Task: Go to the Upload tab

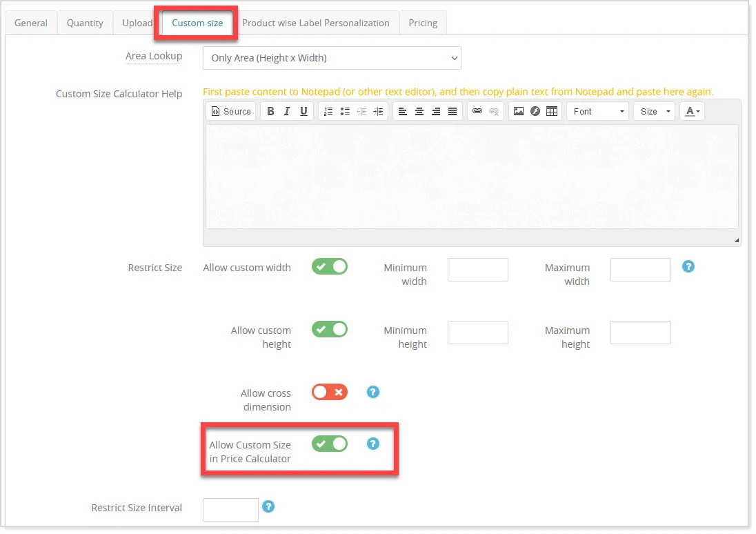Action: pos(137,23)
